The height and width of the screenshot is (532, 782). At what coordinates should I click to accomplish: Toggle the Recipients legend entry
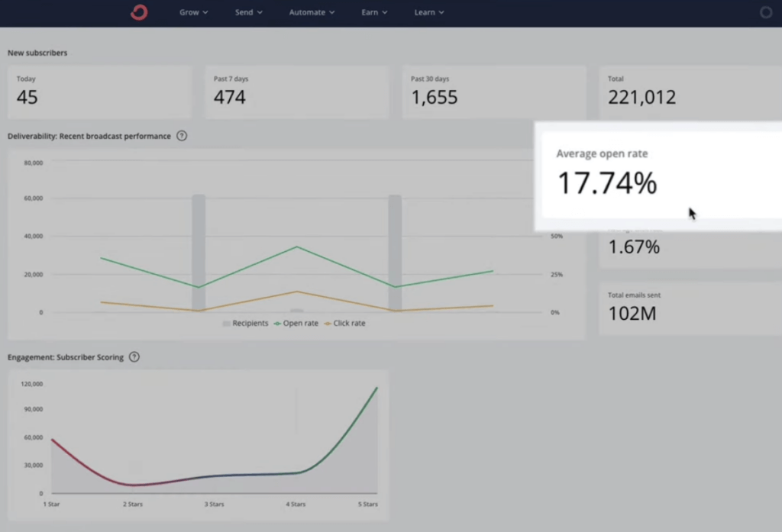click(245, 323)
